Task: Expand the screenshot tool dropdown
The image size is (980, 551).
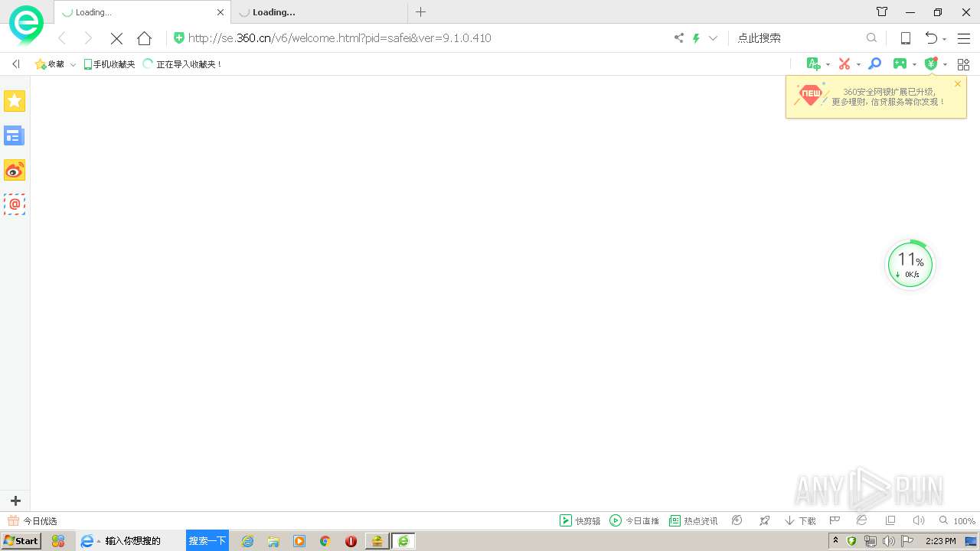Action: [x=858, y=65]
